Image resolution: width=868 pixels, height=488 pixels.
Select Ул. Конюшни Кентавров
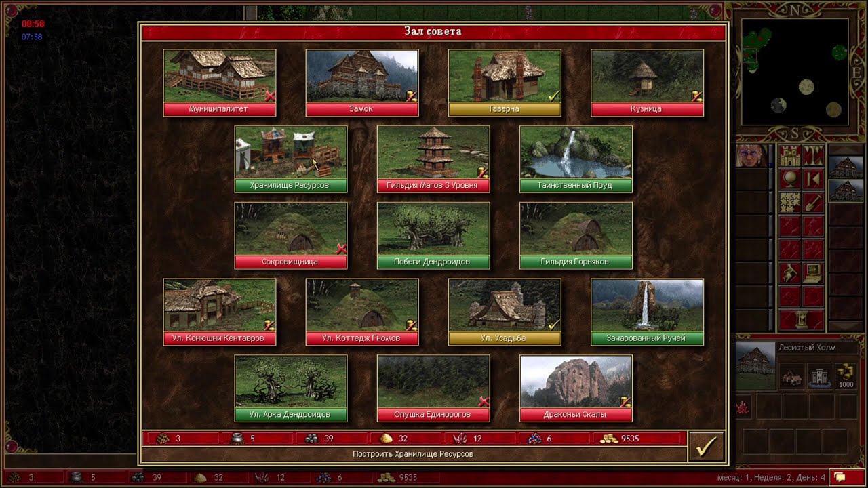219,312
